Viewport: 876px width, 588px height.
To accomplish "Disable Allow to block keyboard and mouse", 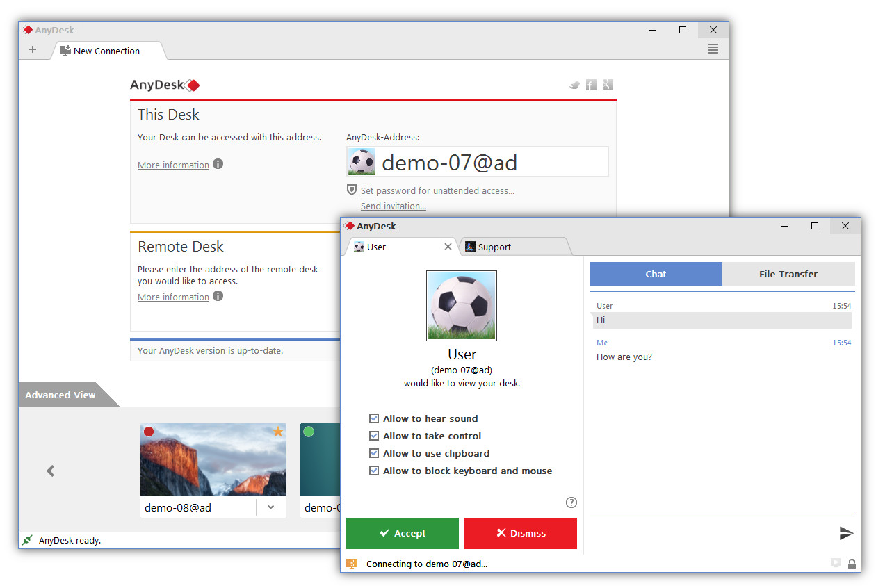I will click(374, 471).
